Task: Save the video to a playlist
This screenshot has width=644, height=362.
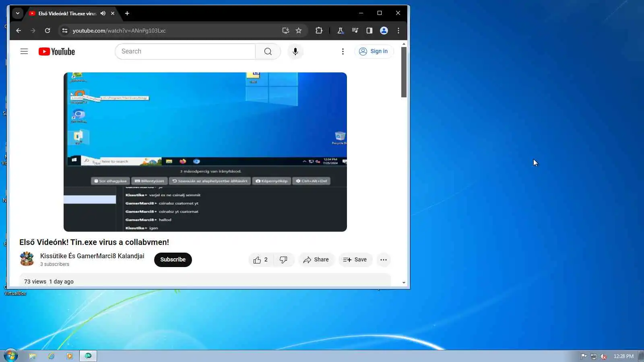Action: (x=355, y=260)
